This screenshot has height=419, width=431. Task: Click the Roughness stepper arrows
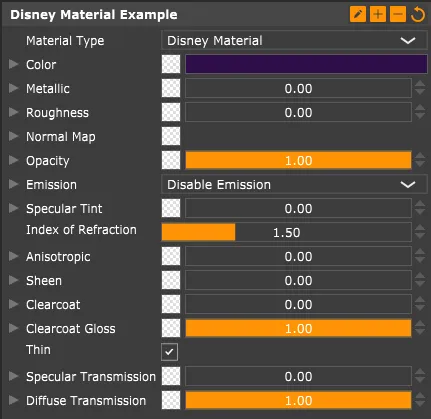tap(420, 112)
